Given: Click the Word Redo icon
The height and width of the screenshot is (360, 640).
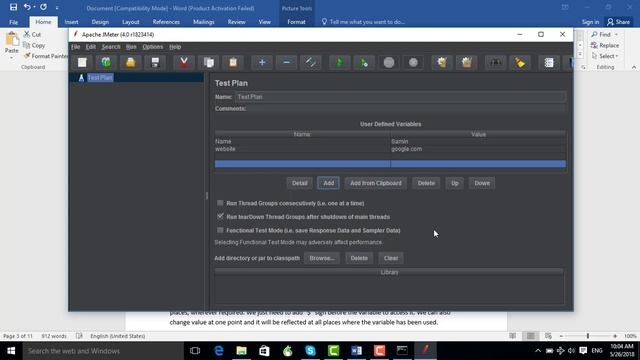Looking at the screenshot, I should click(x=43, y=7).
